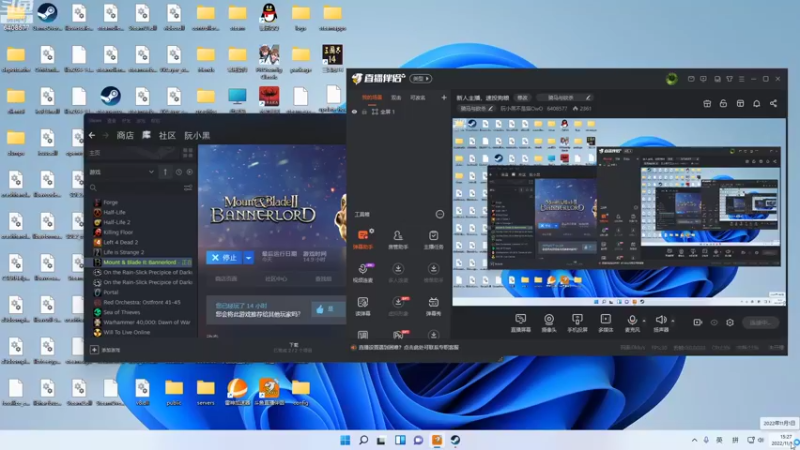Open taskbar search magnifier
800x450 pixels.
(x=363, y=440)
